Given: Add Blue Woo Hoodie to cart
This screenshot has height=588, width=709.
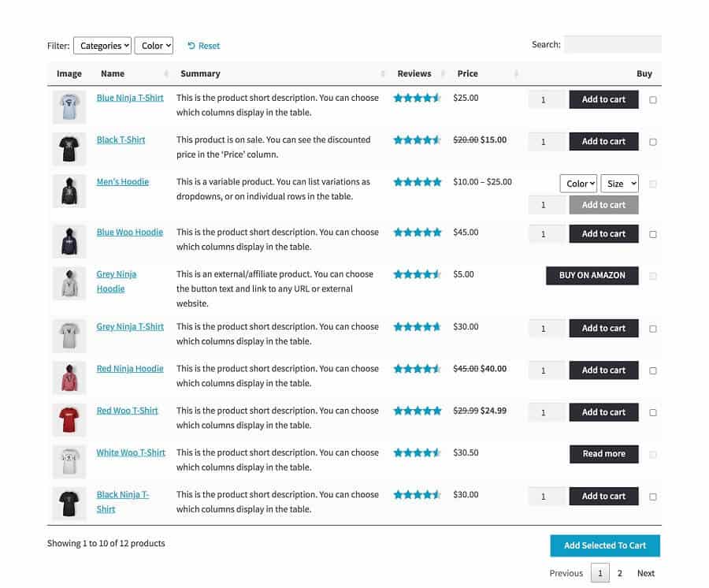Looking at the screenshot, I should click(603, 234).
